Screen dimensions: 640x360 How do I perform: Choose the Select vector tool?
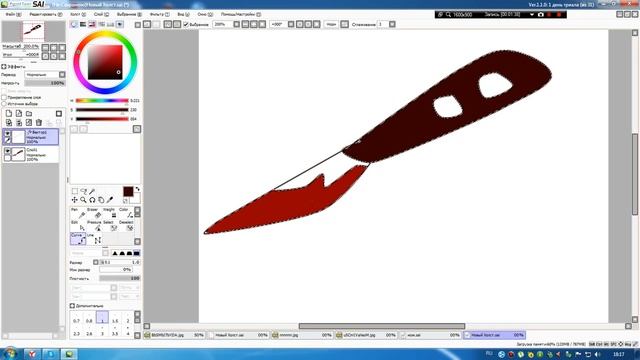coord(109,226)
